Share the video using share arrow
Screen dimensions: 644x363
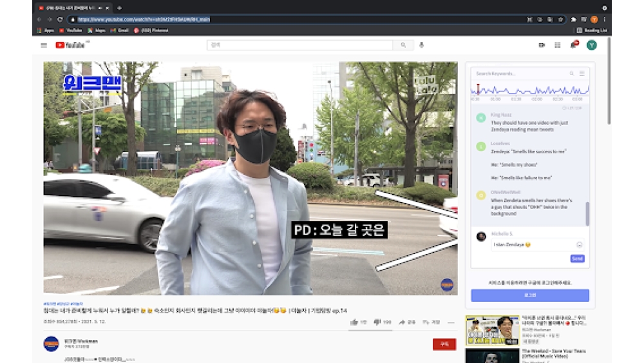(x=407, y=322)
